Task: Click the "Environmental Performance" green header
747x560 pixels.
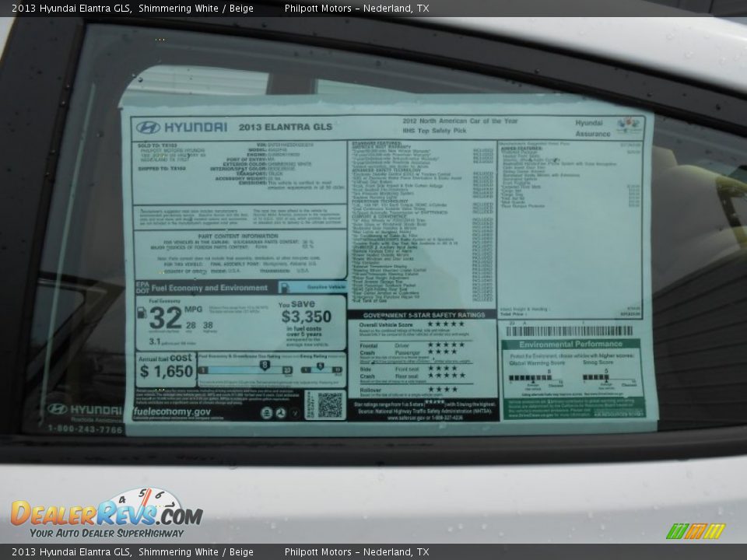Action: click(x=570, y=345)
